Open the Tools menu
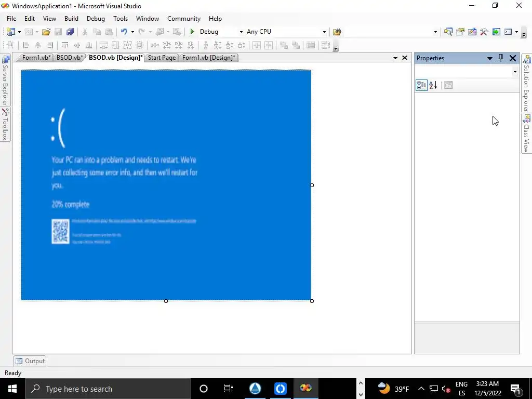 point(121,19)
